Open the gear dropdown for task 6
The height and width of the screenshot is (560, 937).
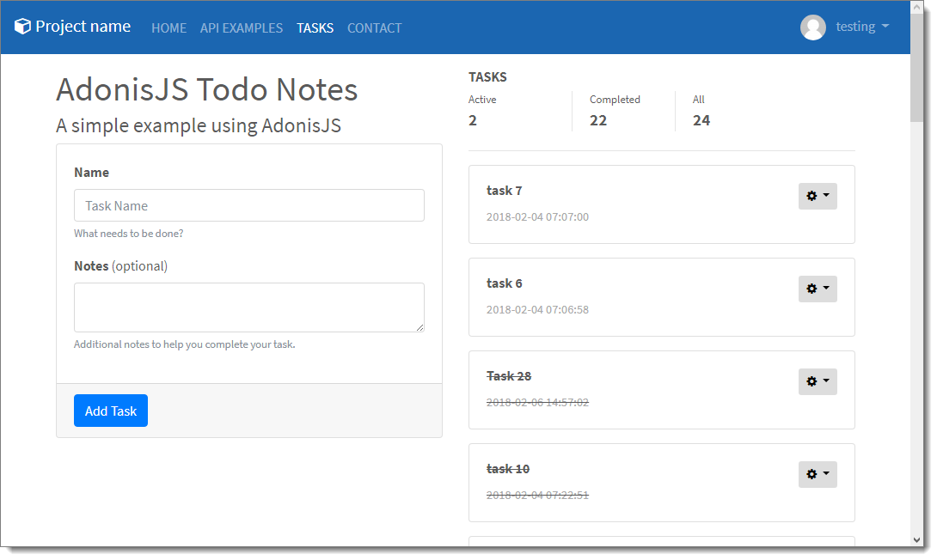pos(818,289)
